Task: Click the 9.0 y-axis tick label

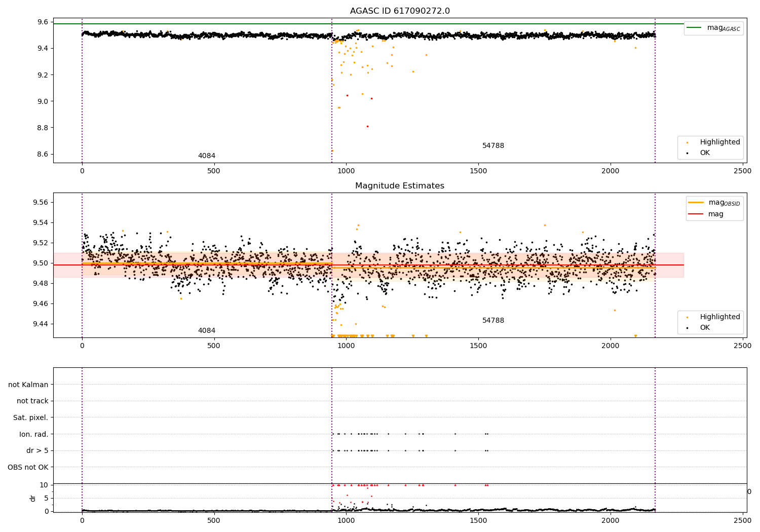Action: point(43,101)
